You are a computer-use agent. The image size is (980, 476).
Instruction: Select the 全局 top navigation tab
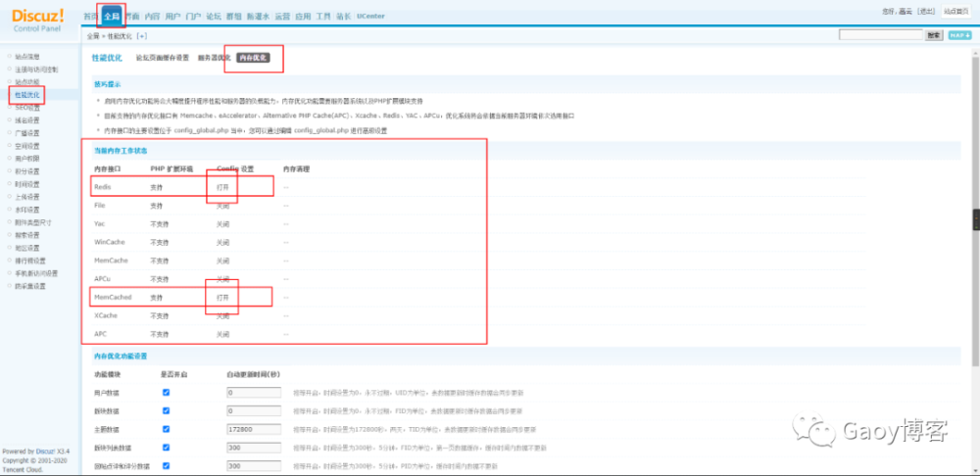[x=112, y=17]
